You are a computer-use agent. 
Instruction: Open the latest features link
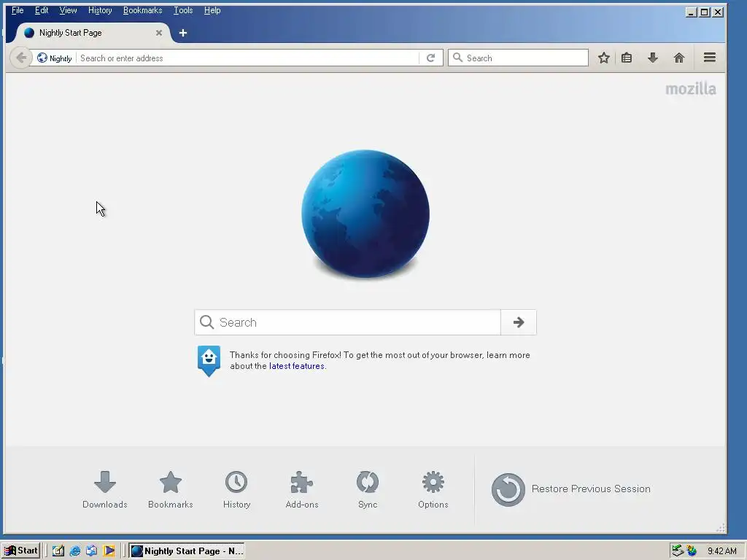(x=297, y=366)
